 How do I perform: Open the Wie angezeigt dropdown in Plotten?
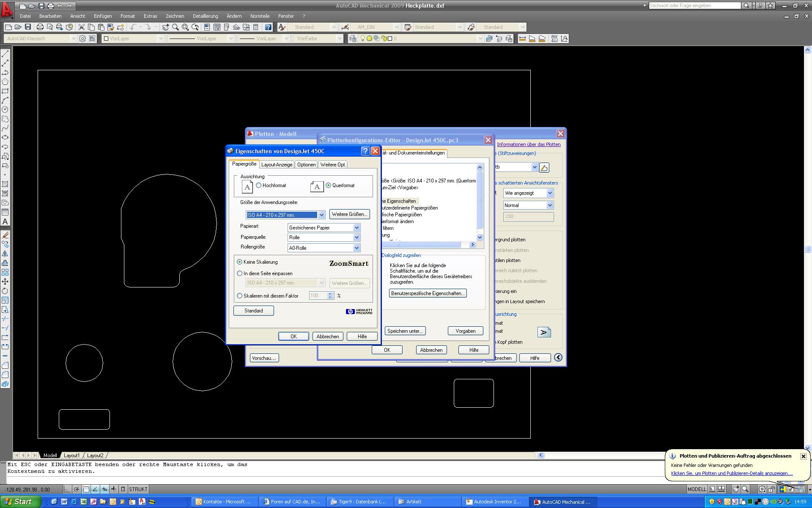(528, 193)
